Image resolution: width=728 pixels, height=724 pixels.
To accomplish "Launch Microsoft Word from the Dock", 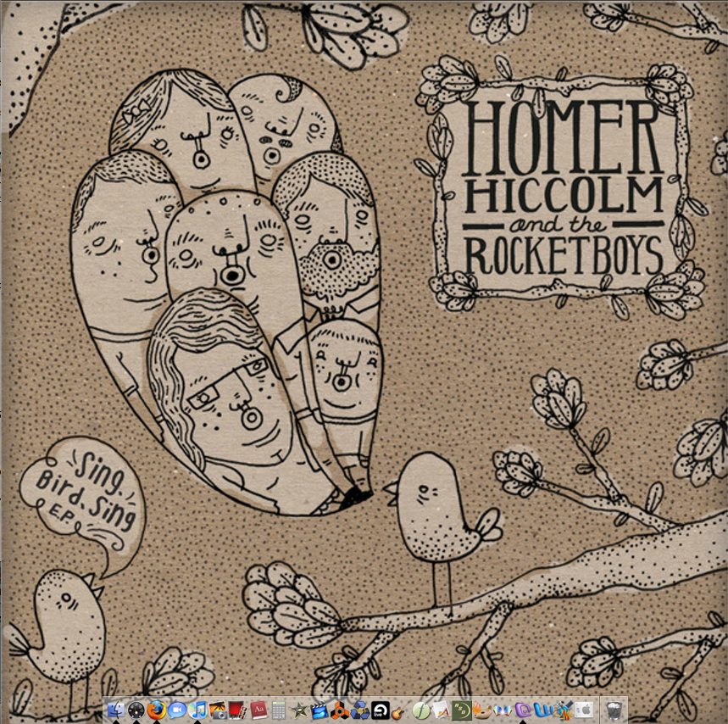I will (542, 710).
